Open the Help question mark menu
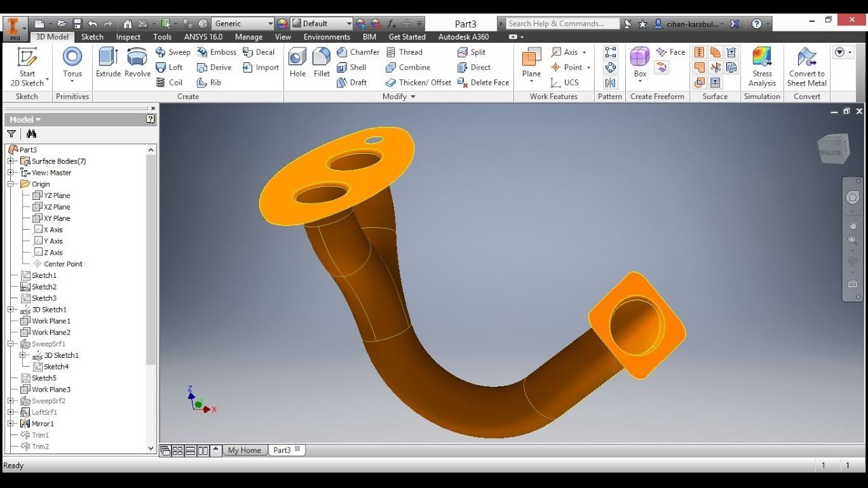Screen dimensions: 868x488 click(x=757, y=24)
